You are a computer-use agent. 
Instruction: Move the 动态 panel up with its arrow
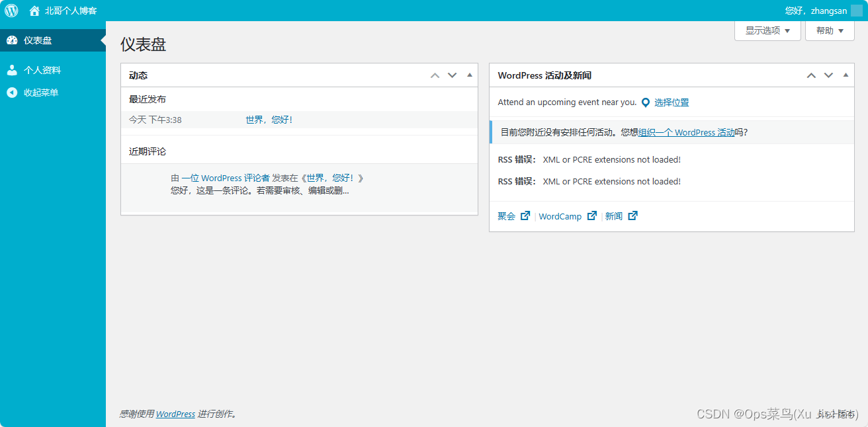[435, 75]
